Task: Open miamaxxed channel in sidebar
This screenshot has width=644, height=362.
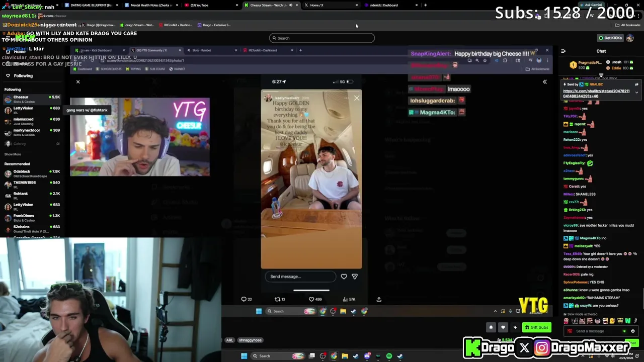Action: [32, 121]
